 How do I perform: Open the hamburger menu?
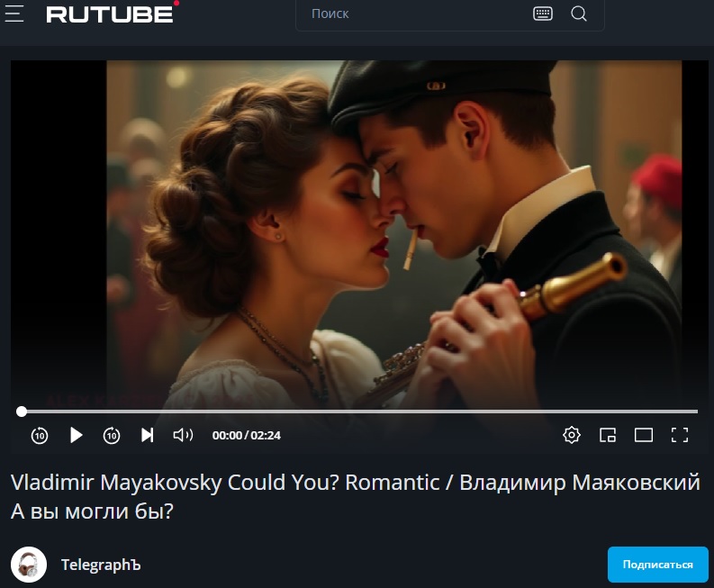pyautogui.click(x=14, y=14)
